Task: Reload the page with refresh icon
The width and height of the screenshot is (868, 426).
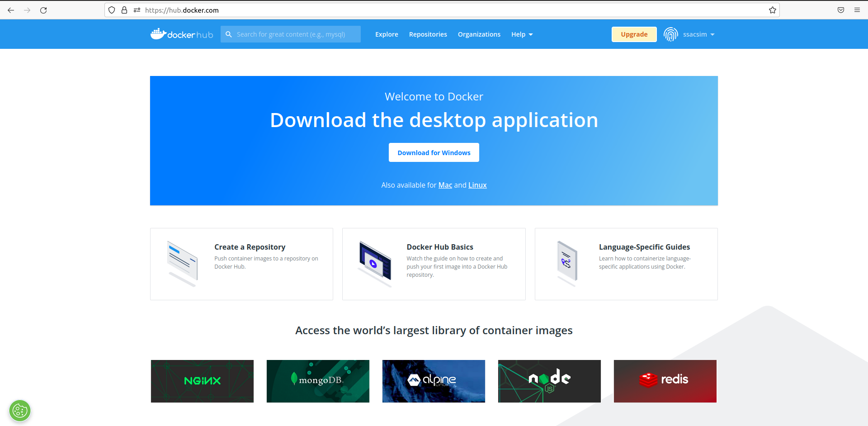Action: pos(43,10)
